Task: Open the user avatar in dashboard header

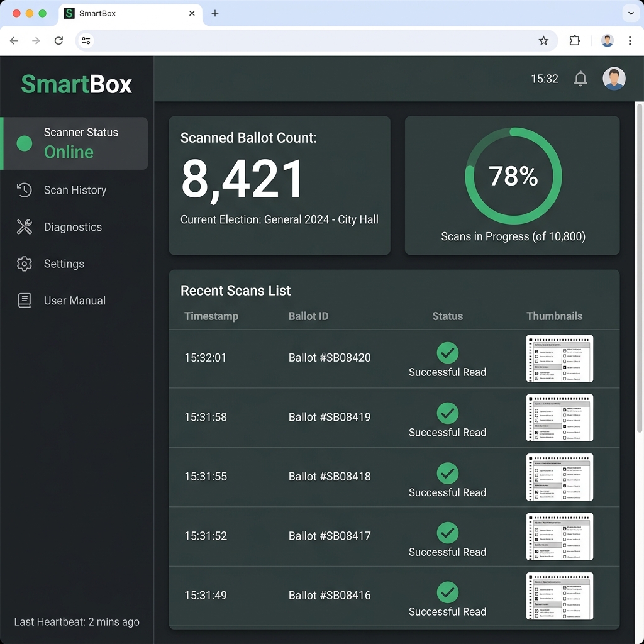Action: pos(614,79)
